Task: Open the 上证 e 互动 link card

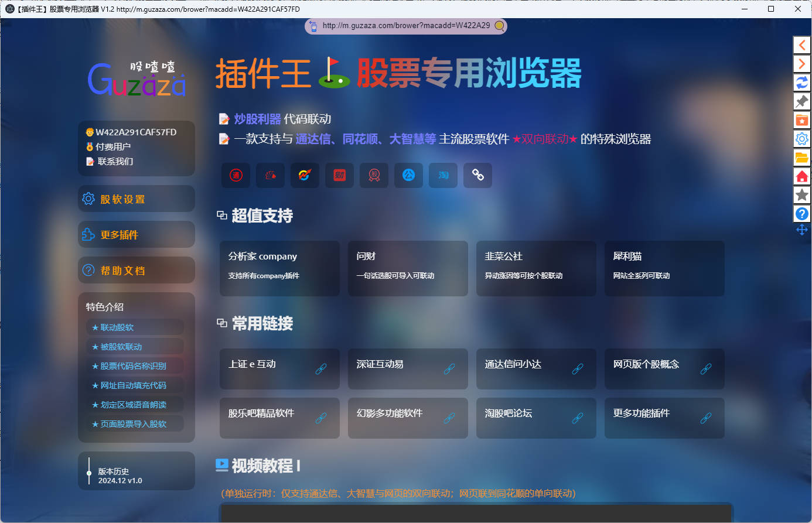Action: (279, 369)
